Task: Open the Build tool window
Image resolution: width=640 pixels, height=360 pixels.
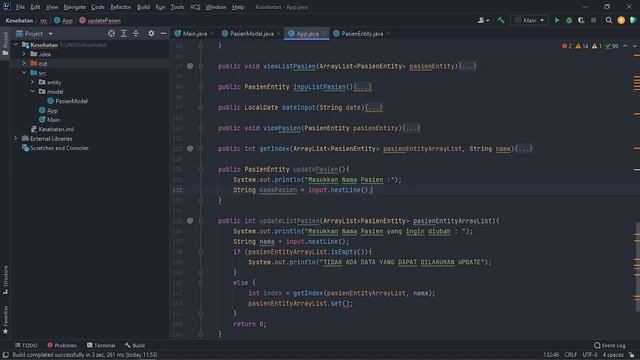Action: click(135, 345)
